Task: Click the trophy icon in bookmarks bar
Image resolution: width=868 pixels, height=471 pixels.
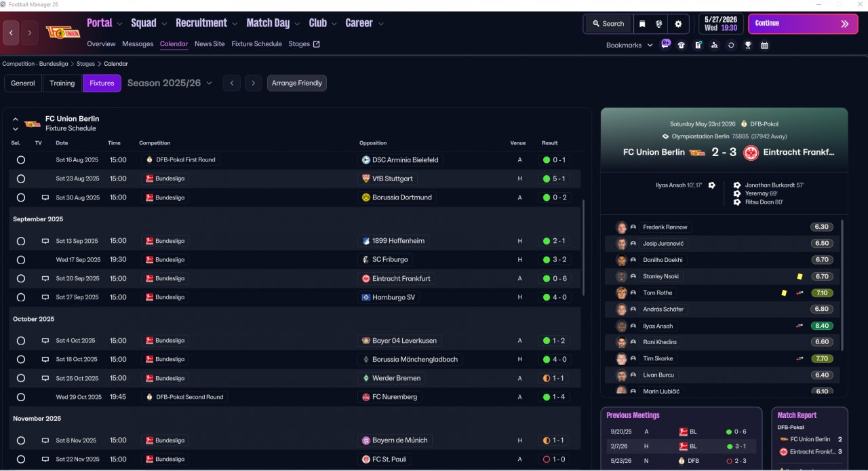Action: point(748,45)
